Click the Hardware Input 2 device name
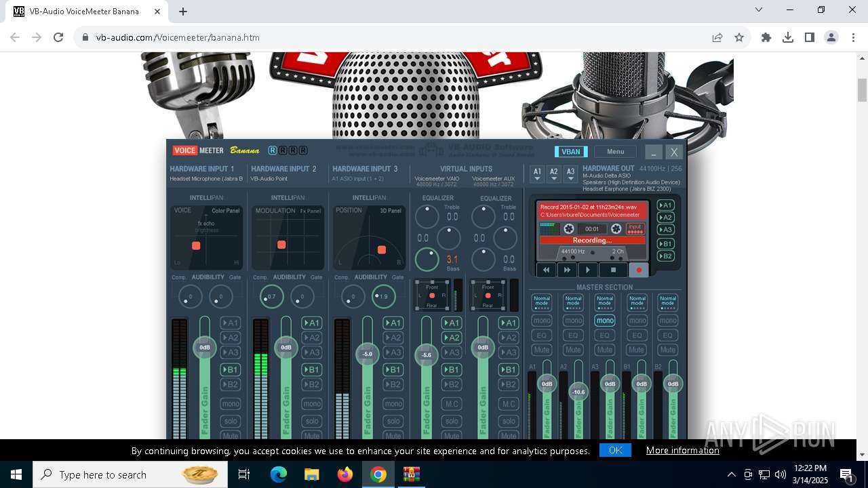The height and width of the screenshot is (488, 868). pyautogui.click(x=269, y=179)
